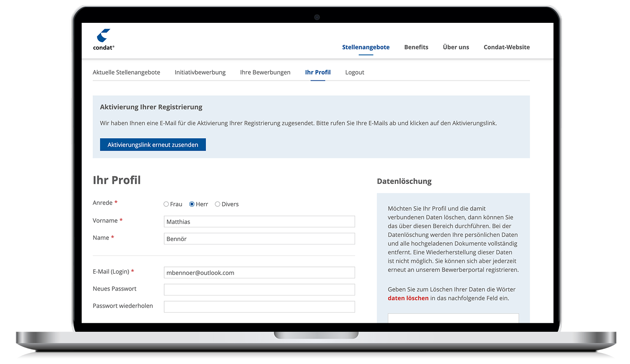Click the daten löschen confirmation input field
630x364 pixels.
click(453, 318)
